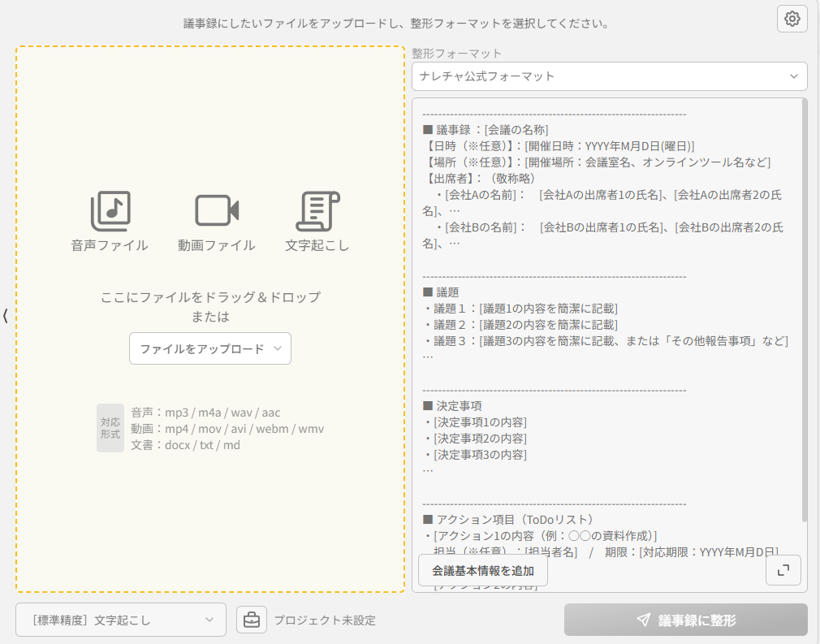The width and height of the screenshot is (820, 644).
Task: Open the ナレチャ公式フォーマット format dropdown
Action: [609, 76]
